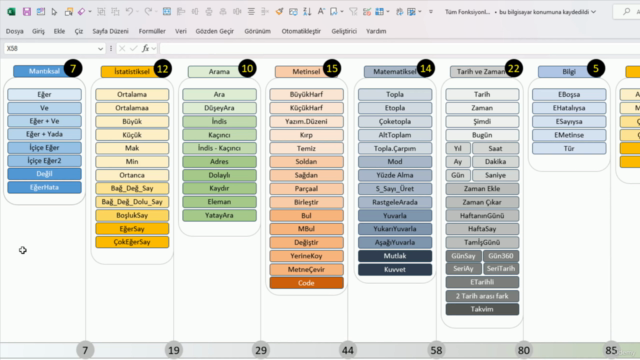The height and width of the screenshot is (360, 640).
Task: Click the formula bar cancel X icon
Action: tap(122, 49)
